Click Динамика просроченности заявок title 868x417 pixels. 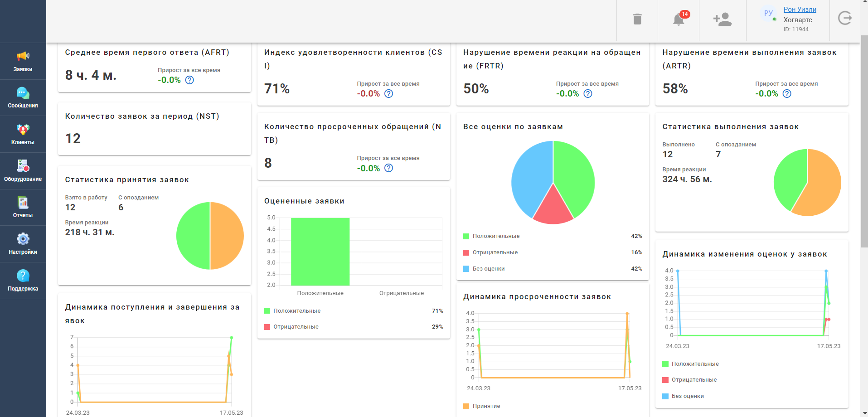(x=537, y=296)
